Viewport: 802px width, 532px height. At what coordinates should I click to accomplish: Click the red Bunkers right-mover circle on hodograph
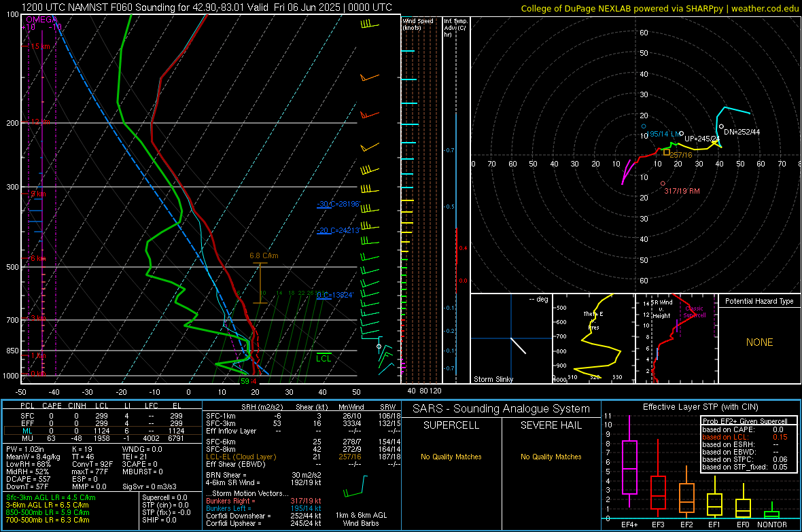click(x=663, y=183)
